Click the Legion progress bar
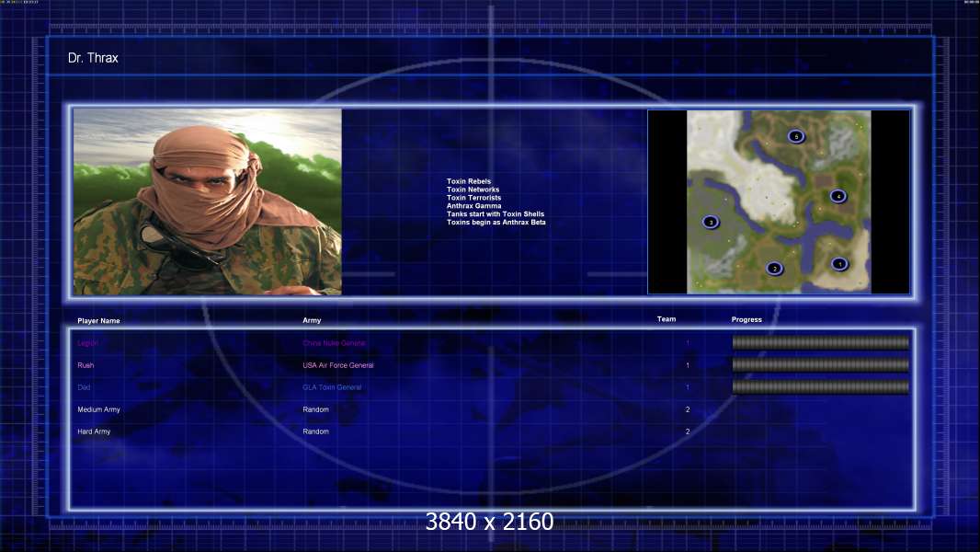Viewport: 980px width, 552px height. point(821,342)
